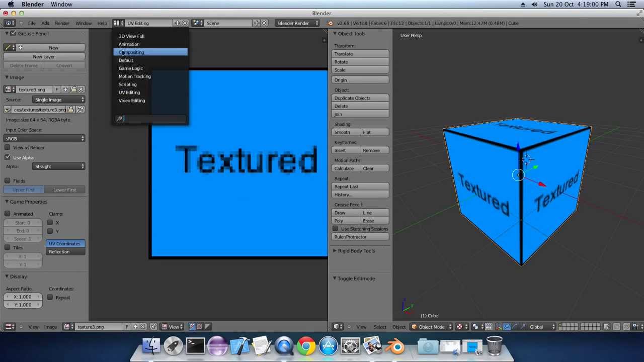The width and height of the screenshot is (644, 362).
Task: Select draw alpha channel only icon
Action: click(x=207, y=327)
